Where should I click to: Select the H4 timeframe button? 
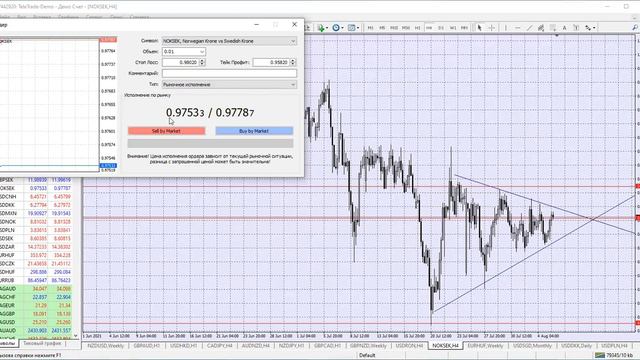[429, 28]
